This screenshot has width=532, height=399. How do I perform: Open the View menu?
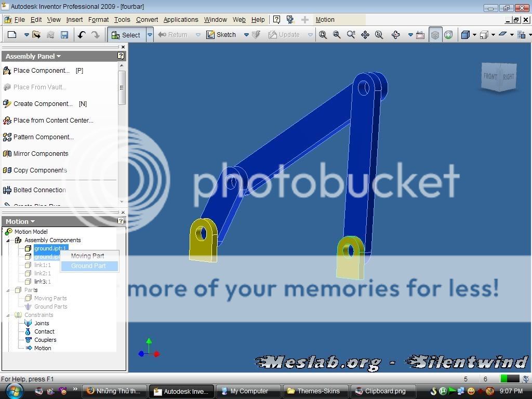click(54, 20)
